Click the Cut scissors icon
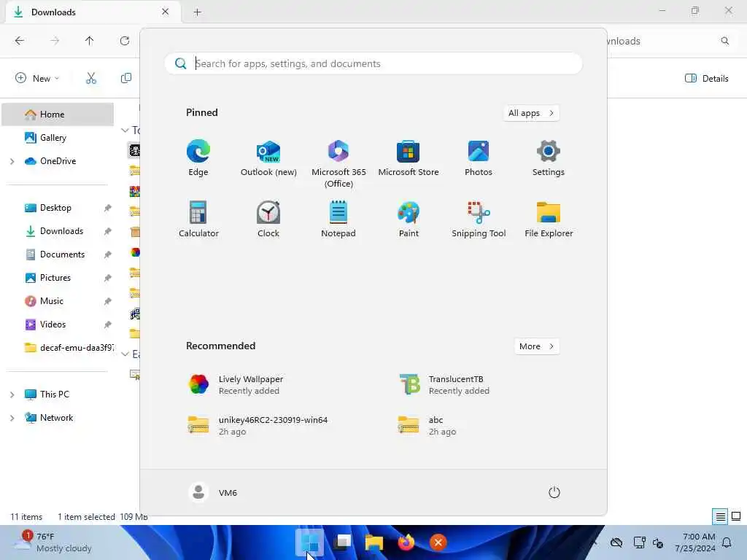747x560 pixels. [x=91, y=78]
